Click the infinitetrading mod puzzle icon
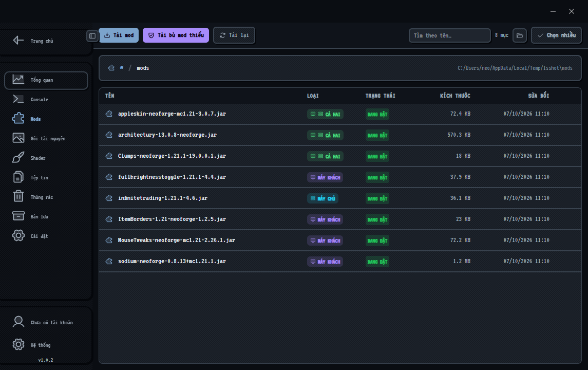 [x=109, y=198]
